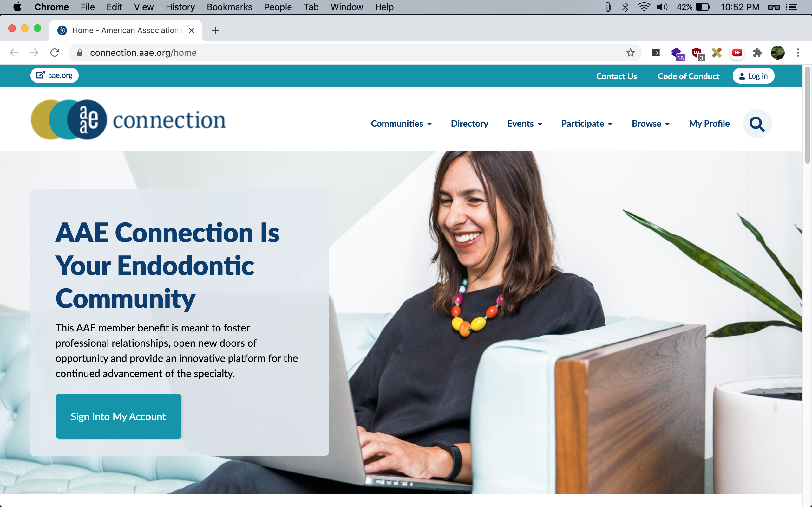Screen dimensions: 812x507
Task: Open the Bookmarks menu in the menu bar
Action: coord(230,7)
